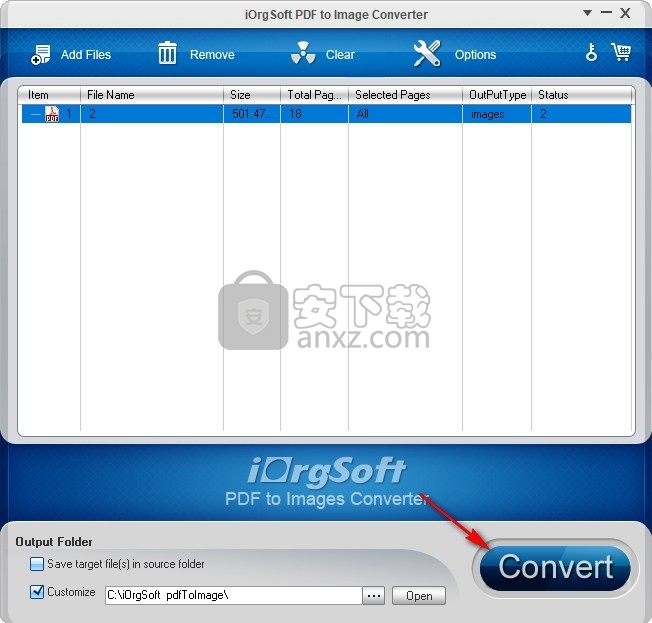Click the key registration icon
652x623 pixels.
591,52
